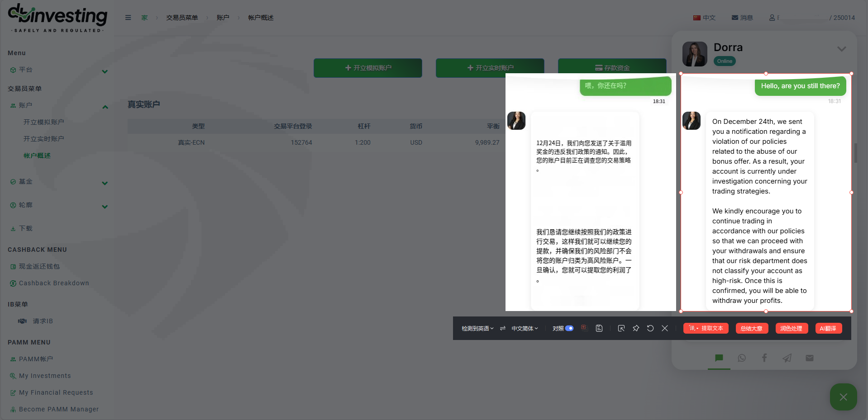
Task: Click the select-region arrow icon in translation toolbar
Action: (x=621, y=328)
